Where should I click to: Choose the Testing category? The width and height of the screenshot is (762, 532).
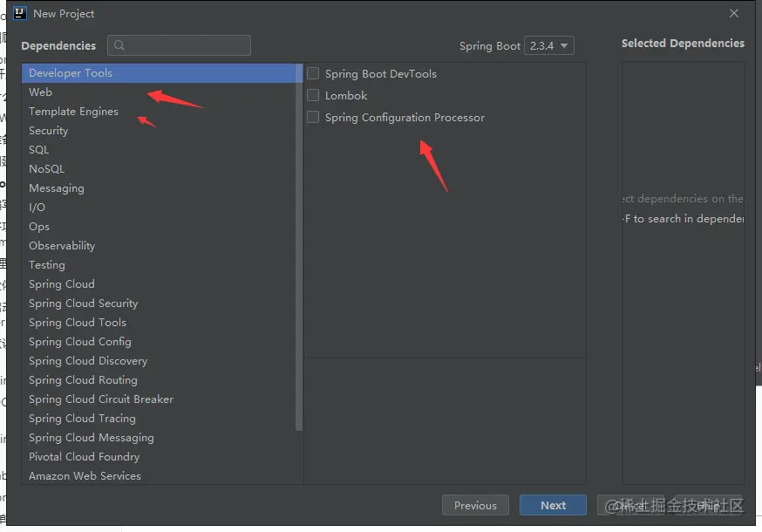click(x=159, y=265)
